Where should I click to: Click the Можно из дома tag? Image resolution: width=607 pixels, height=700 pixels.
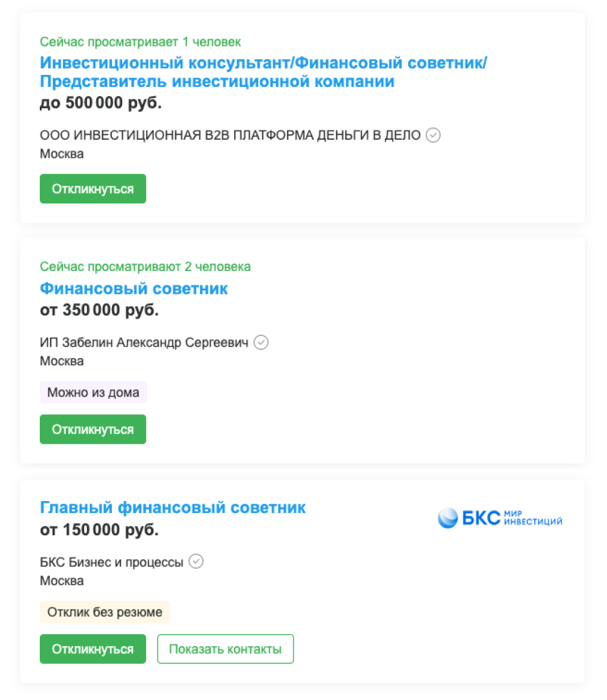(x=93, y=393)
